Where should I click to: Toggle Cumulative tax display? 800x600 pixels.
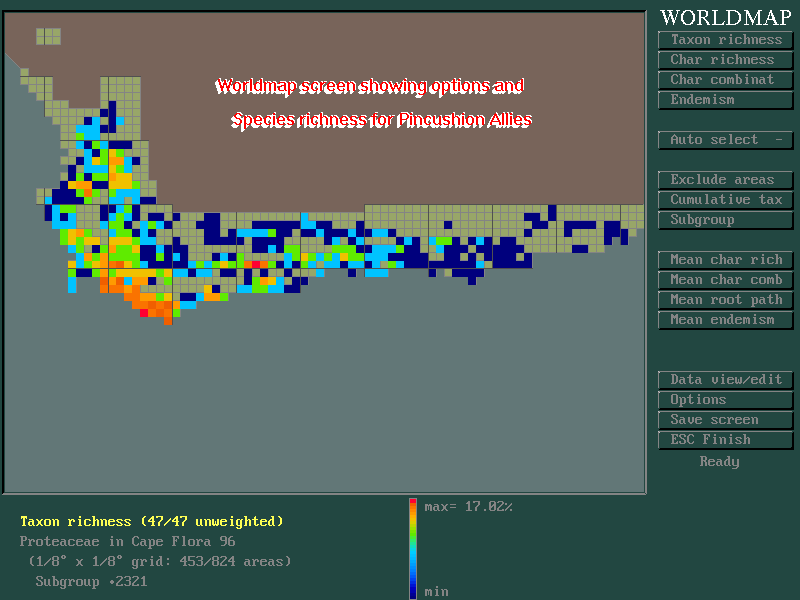coord(725,199)
